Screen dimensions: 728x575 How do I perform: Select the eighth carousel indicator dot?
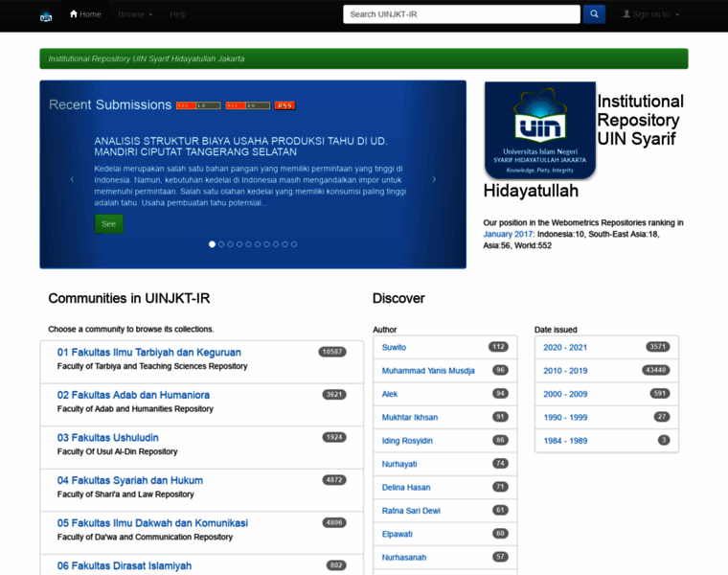click(276, 244)
